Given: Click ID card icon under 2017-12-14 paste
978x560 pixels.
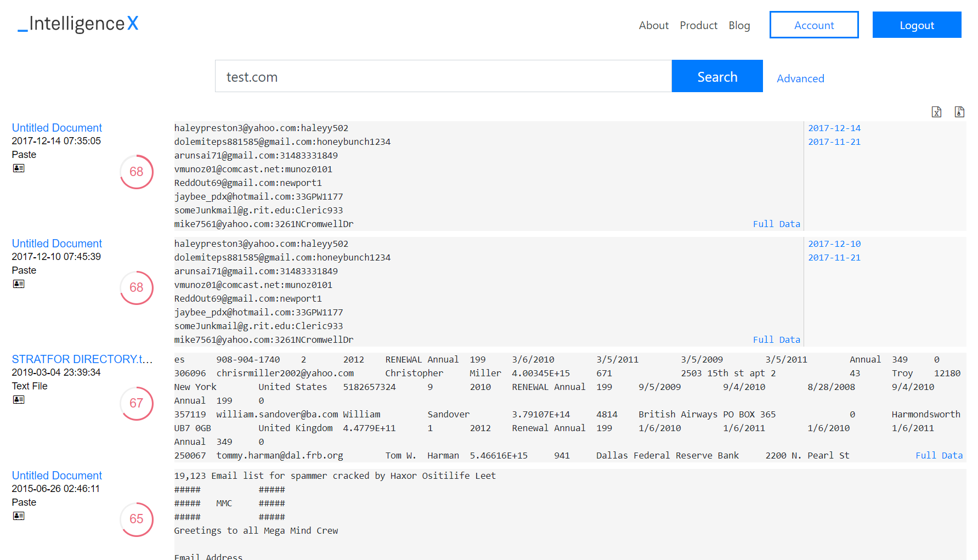Looking at the screenshot, I should click(19, 168).
